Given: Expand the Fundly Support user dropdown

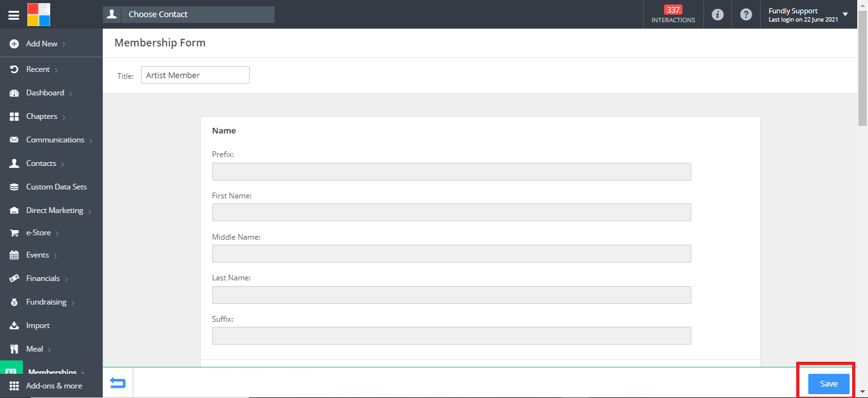Looking at the screenshot, I should pyautogui.click(x=844, y=15).
